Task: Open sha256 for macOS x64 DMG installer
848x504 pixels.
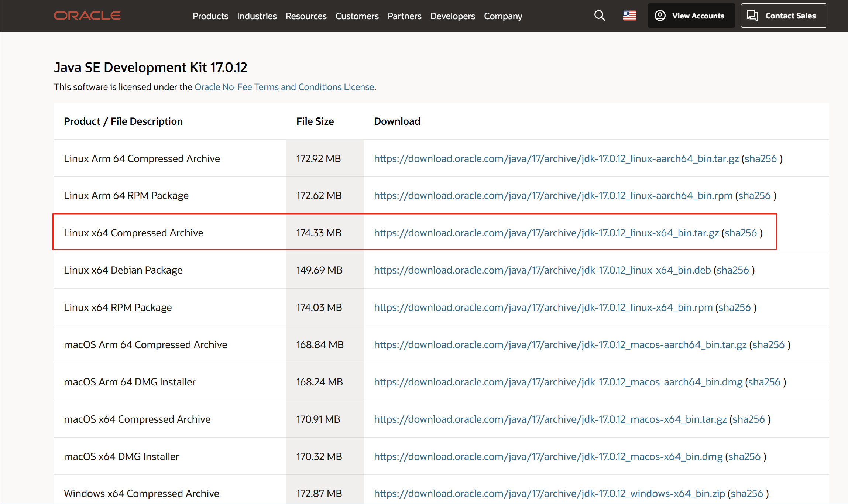Action: [x=744, y=457]
